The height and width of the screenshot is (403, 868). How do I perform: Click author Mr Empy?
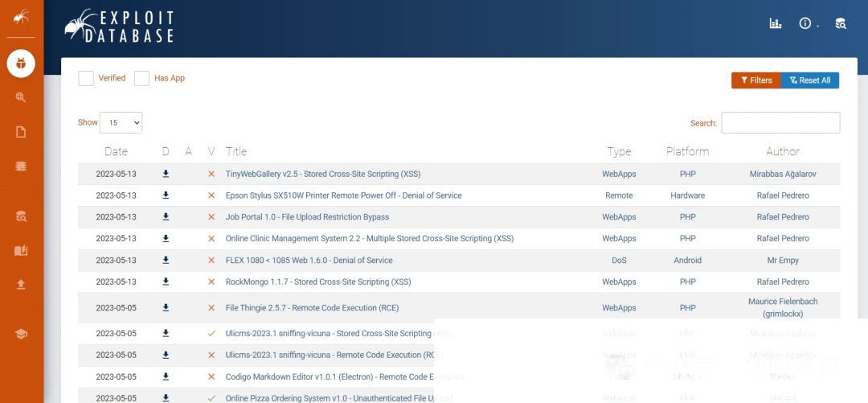[783, 261]
